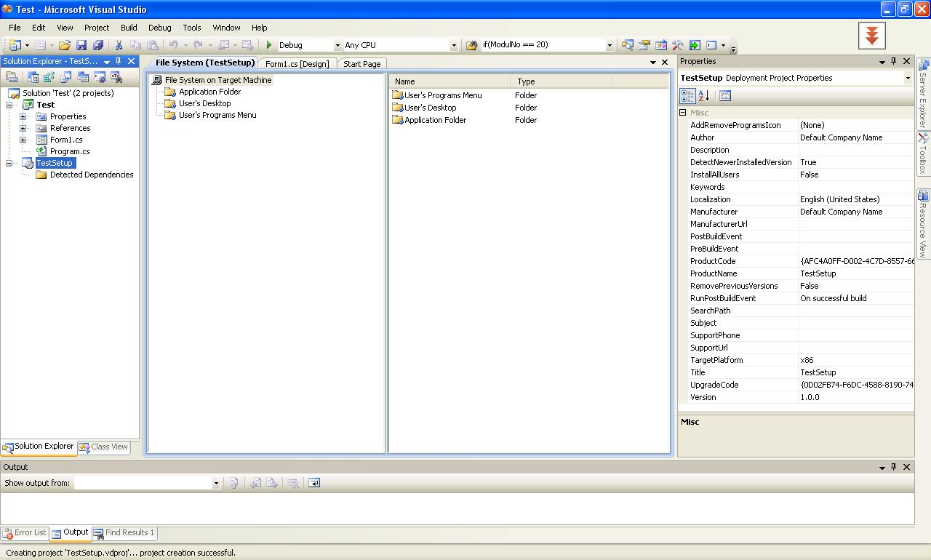
Task: Click Find Message in Code output icon
Action: [233, 483]
